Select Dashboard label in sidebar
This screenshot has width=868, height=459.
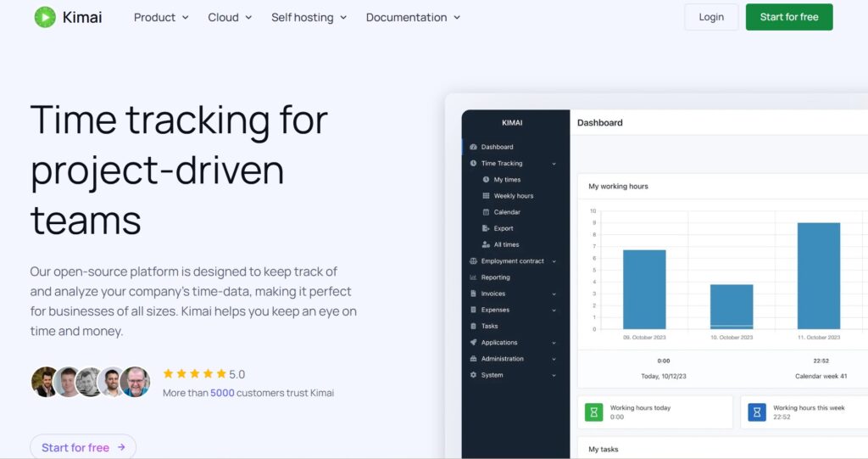(497, 147)
